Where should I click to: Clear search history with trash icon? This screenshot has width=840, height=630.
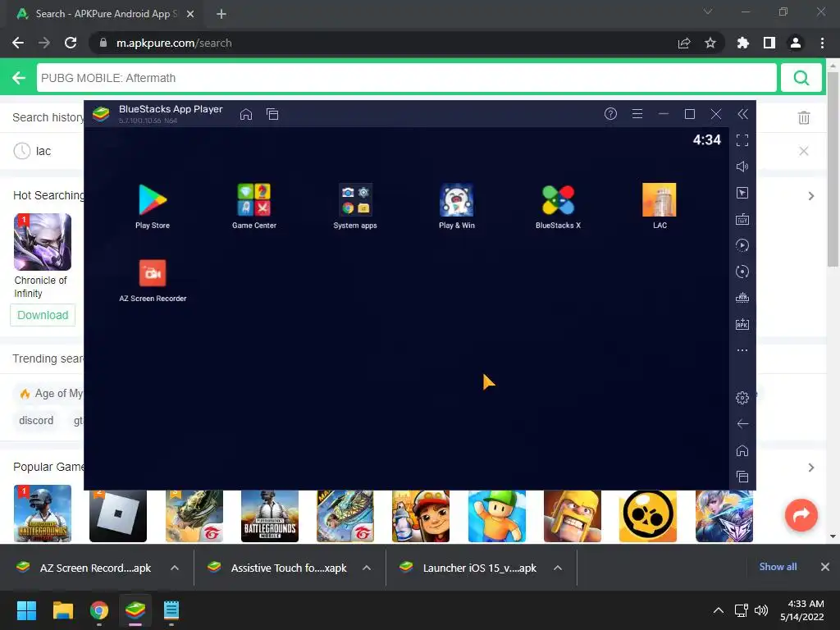[x=804, y=118]
